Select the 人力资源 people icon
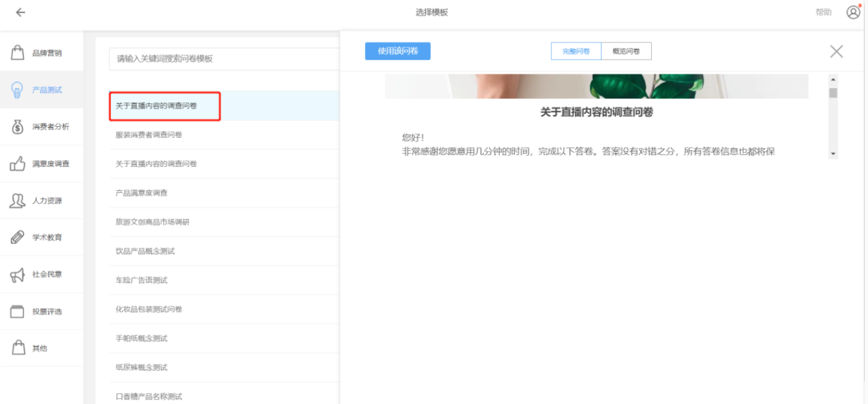Image resolution: width=868 pixels, height=404 pixels. 18,201
